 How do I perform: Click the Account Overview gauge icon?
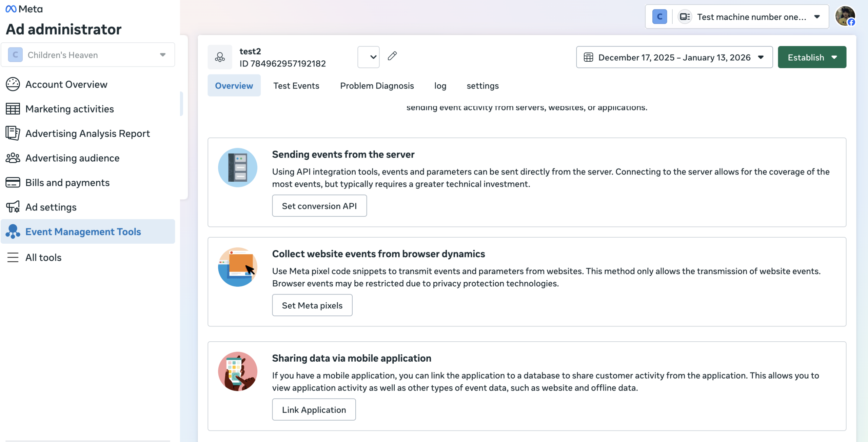point(13,84)
